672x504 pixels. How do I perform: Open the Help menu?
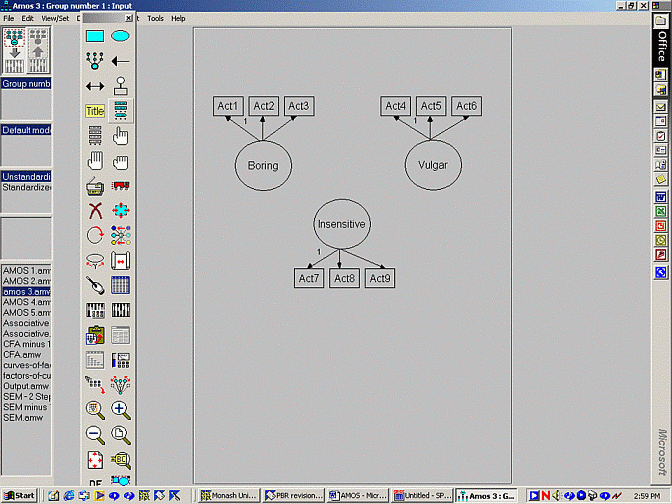point(178,18)
